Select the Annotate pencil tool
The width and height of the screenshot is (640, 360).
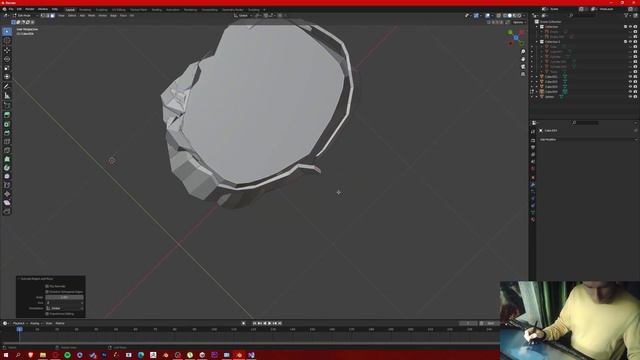tap(7, 87)
